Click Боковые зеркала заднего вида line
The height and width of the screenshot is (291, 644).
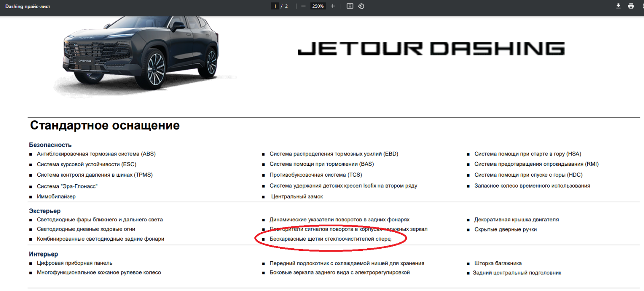tap(340, 272)
